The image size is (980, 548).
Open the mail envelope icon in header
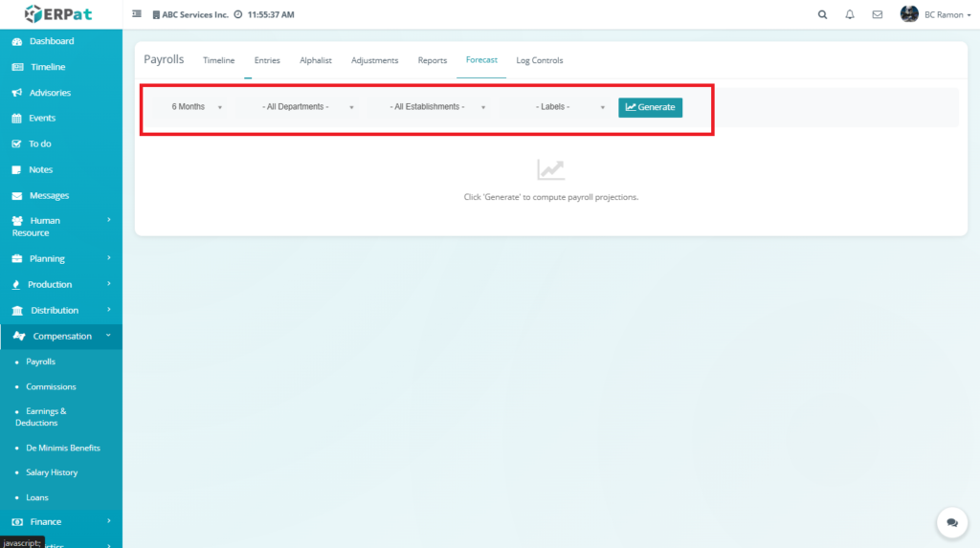pos(878,14)
